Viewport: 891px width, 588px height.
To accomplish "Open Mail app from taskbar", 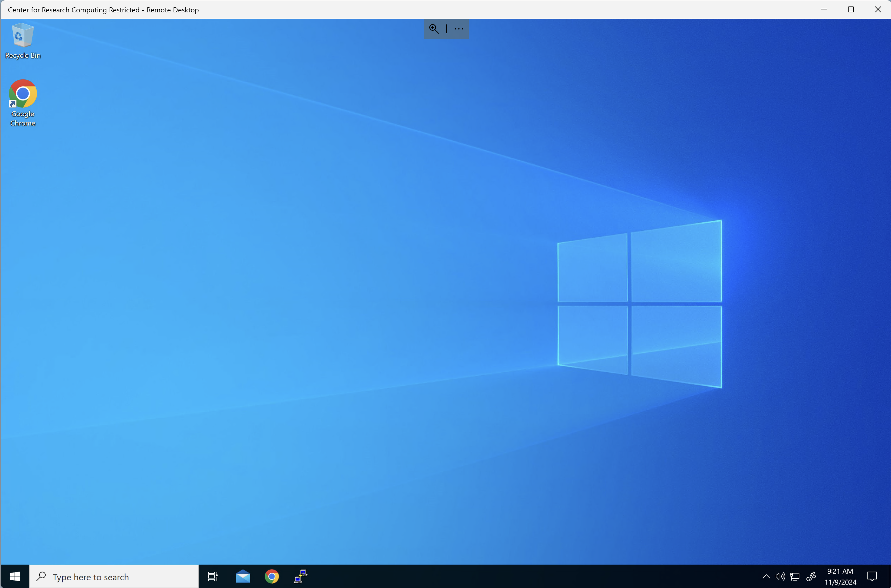I will click(x=243, y=576).
